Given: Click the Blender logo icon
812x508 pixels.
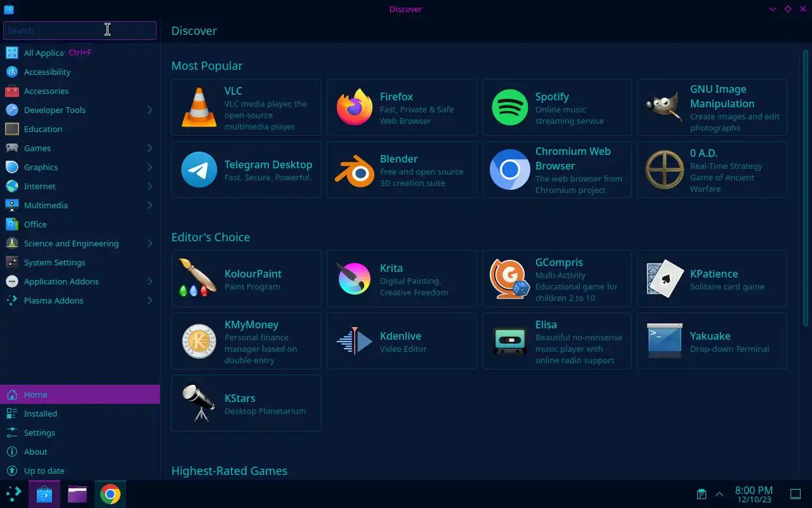Looking at the screenshot, I should (355, 170).
